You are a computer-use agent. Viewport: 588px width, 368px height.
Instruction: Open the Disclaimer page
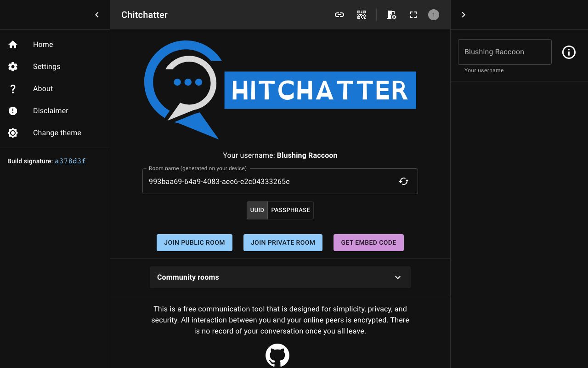(x=55, y=111)
